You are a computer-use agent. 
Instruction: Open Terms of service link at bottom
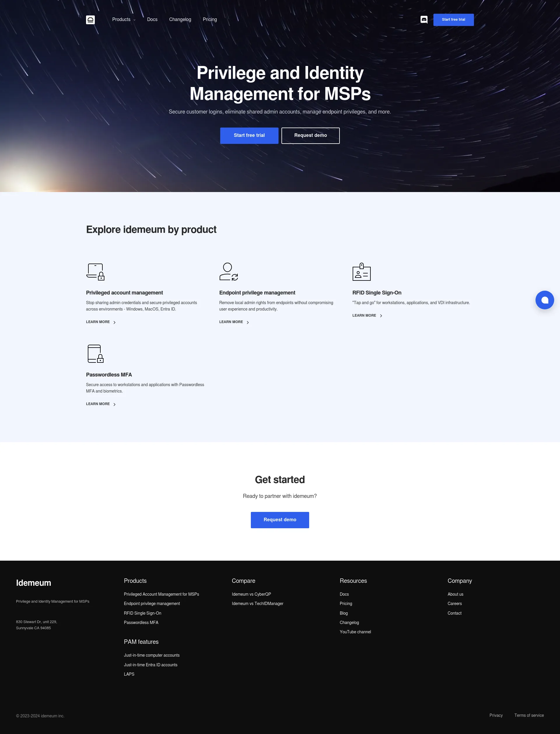[x=529, y=715]
